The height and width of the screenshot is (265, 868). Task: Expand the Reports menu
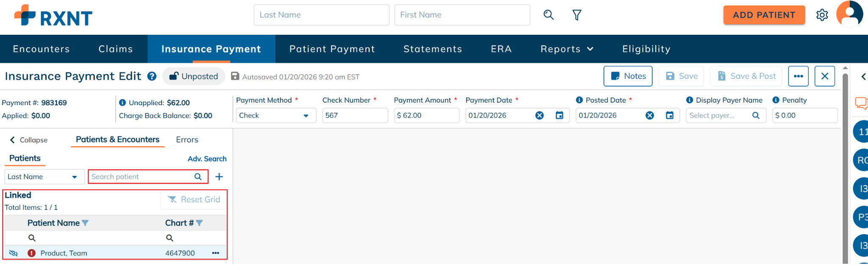[x=567, y=49]
